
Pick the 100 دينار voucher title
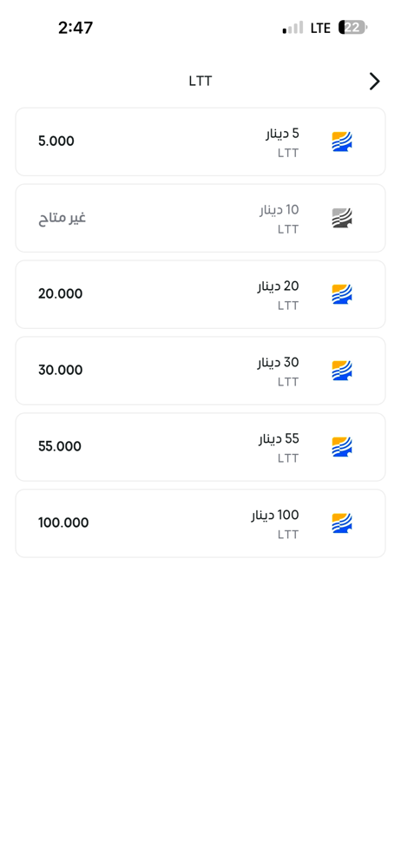coord(275,516)
